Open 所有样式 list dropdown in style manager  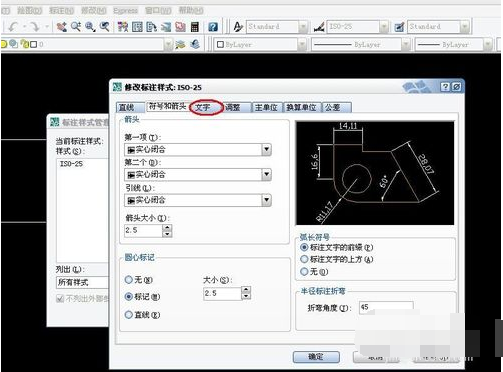(x=83, y=282)
